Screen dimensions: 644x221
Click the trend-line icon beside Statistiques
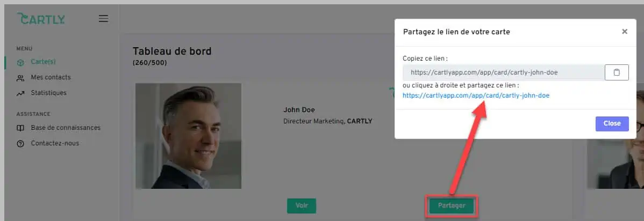point(20,93)
